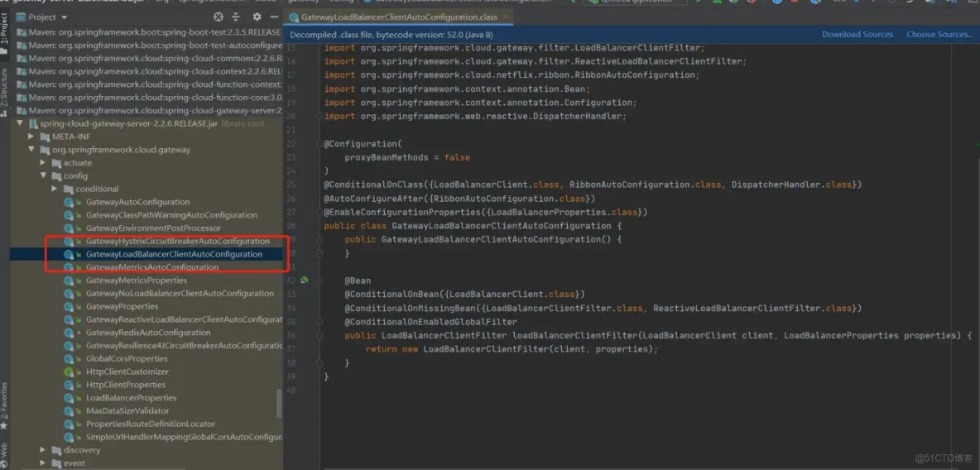Click folder icon of config package
980x470 pixels.
56,176
